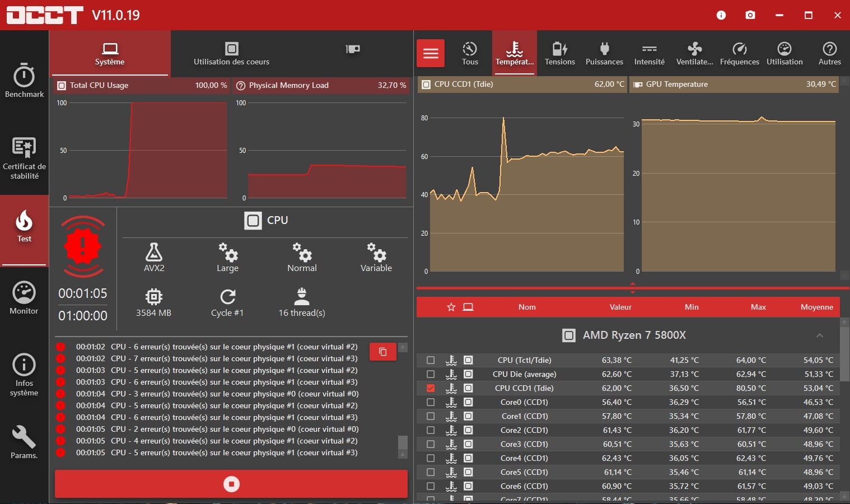Switch to Utilisation des coeurs tab
The image size is (850, 504).
[231, 54]
